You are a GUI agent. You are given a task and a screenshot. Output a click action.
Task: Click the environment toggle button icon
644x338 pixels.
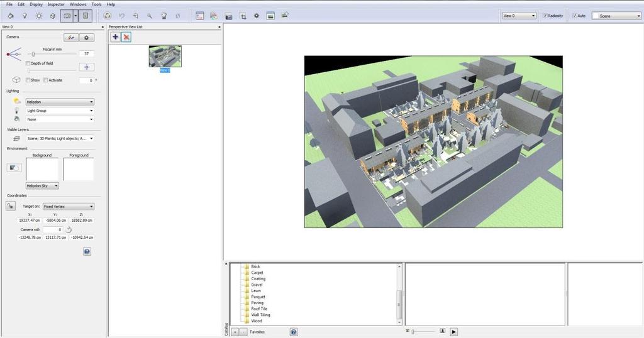click(x=14, y=168)
